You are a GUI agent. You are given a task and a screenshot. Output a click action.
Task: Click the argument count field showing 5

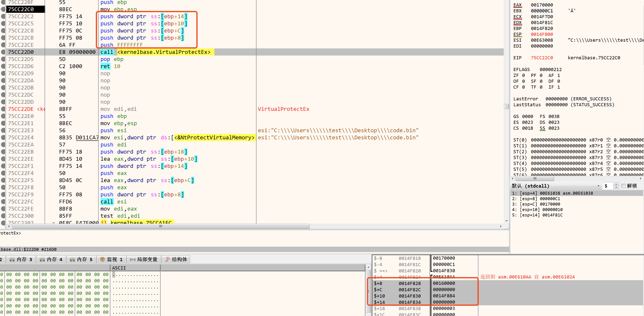click(x=608, y=186)
